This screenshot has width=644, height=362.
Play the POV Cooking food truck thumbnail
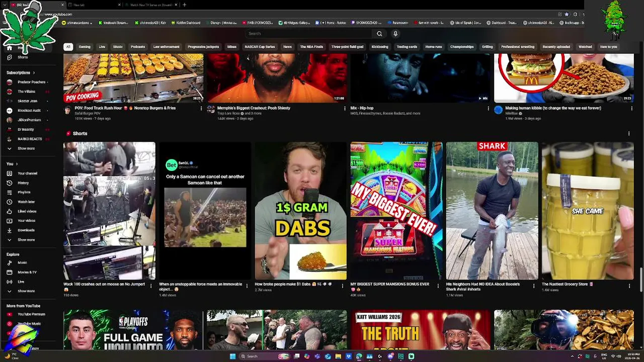[133, 78]
